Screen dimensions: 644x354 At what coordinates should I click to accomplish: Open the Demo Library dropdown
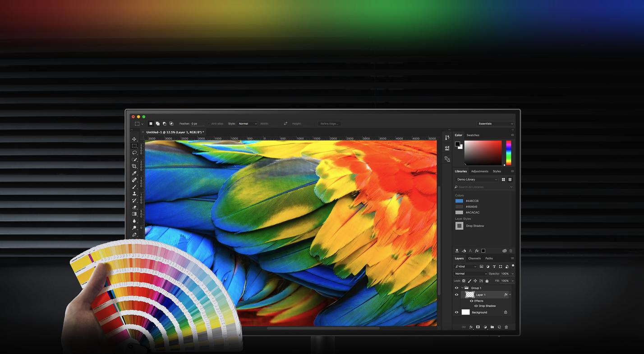[477, 179]
